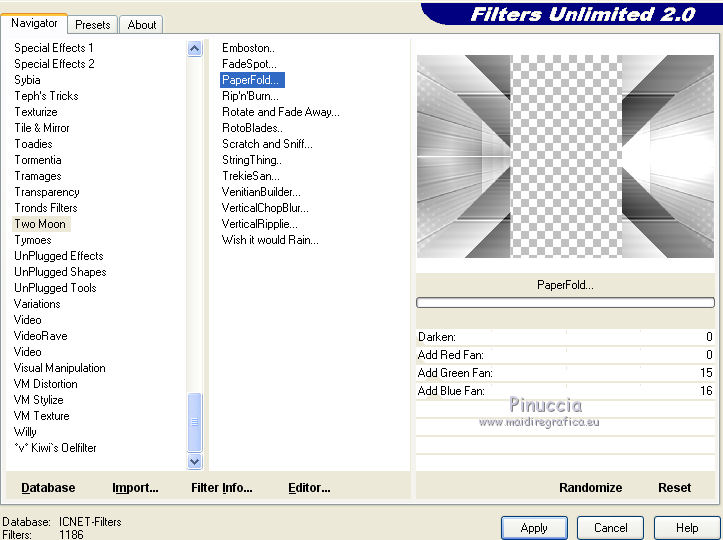Select the Kiwi's Oelfilter category
This screenshot has height=540, width=723.
pos(55,448)
